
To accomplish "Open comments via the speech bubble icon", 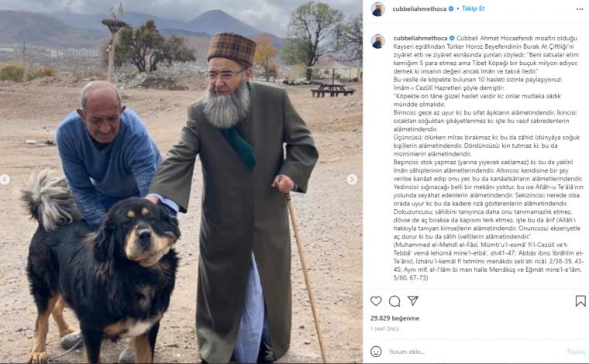I will click(x=394, y=301).
